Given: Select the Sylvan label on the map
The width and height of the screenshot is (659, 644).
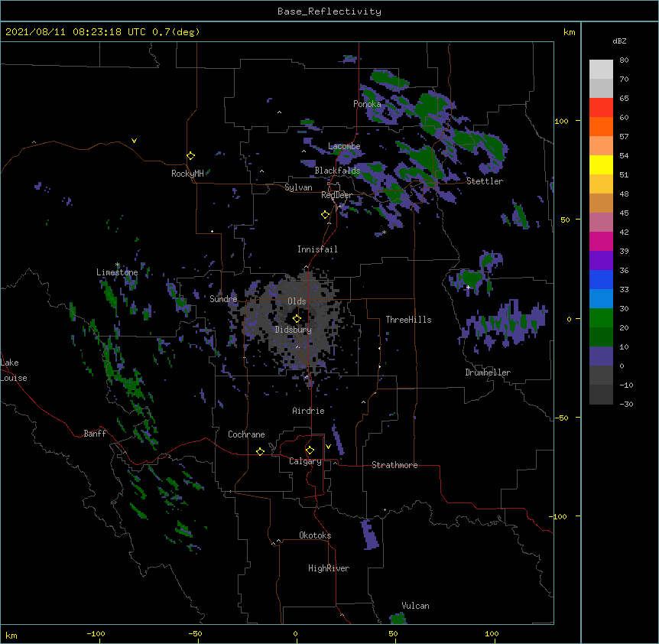Looking at the screenshot, I should pyautogui.click(x=298, y=187).
